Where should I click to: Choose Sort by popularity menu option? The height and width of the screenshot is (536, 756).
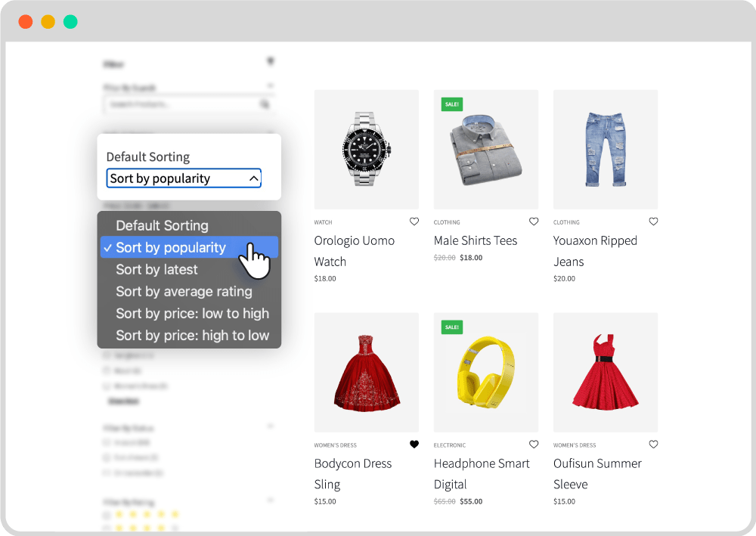[x=189, y=247]
